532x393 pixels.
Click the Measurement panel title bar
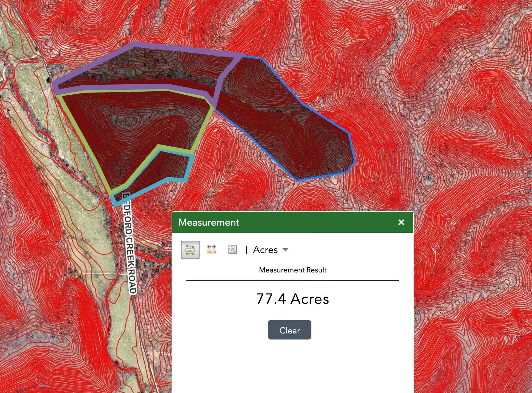coord(272,222)
